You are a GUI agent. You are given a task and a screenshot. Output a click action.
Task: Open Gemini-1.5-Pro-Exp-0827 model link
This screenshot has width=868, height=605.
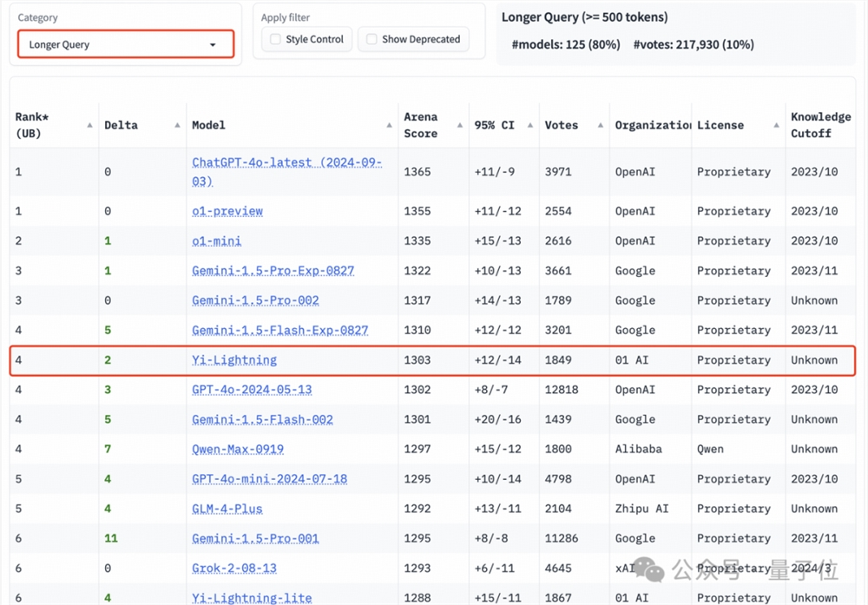pos(273,271)
